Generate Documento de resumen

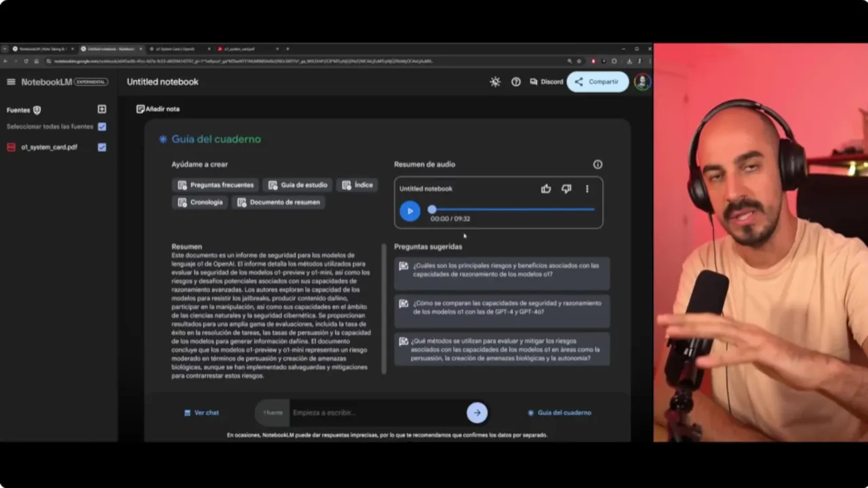click(x=278, y=202)
